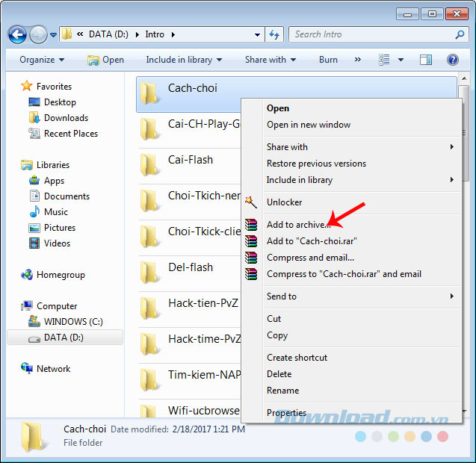Expand Share with in context menu
Image resolution: width=476 pixels, height=463 pixels.
(x=362, y=147)
